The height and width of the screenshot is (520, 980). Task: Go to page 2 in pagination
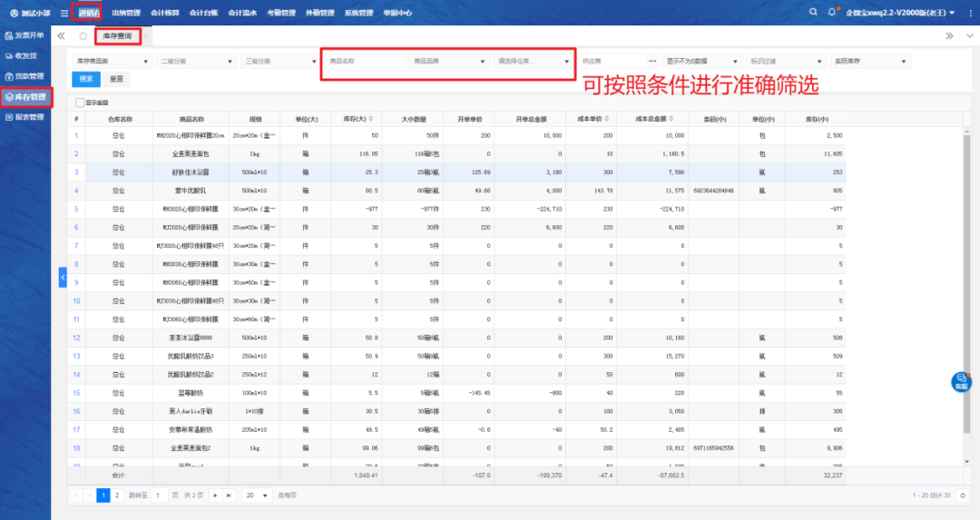tap(117, 495)
